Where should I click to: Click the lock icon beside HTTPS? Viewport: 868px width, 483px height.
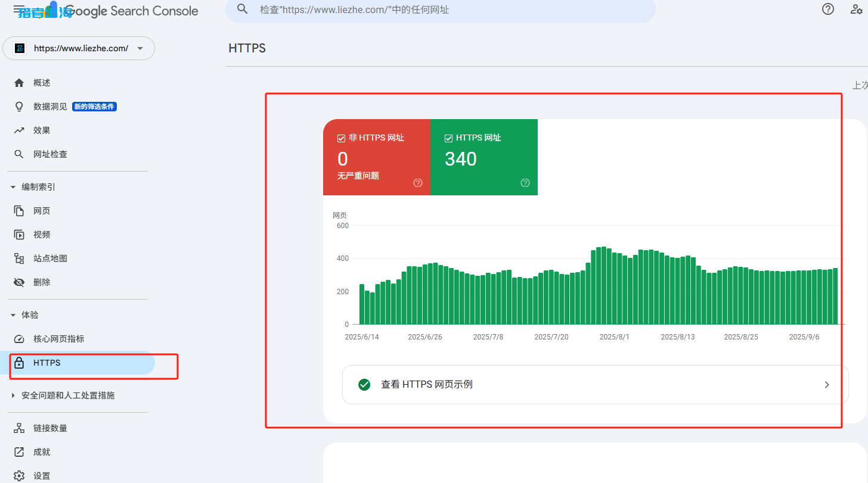pos(19,363)
